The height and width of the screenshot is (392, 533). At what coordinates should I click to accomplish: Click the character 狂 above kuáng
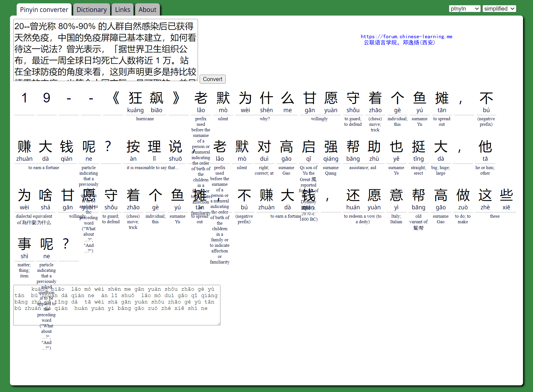[x=135, y=98]
